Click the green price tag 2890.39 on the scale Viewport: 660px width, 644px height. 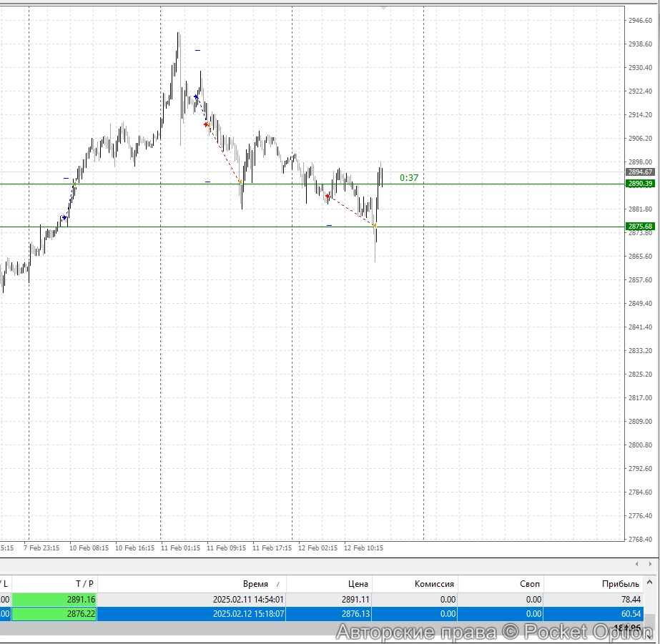640,183
